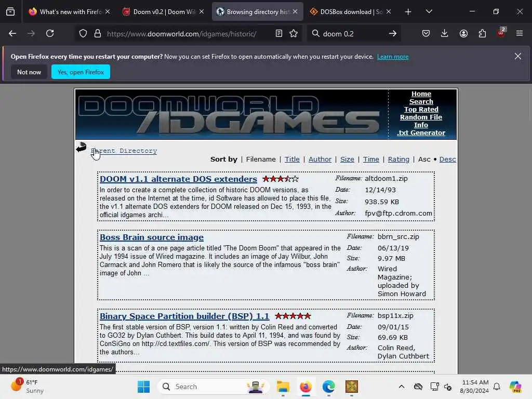This screenshot has width=532, height=399.
Task: Open Binary Space Partition builder (BSP) 1.1
Action: point(184,316)
